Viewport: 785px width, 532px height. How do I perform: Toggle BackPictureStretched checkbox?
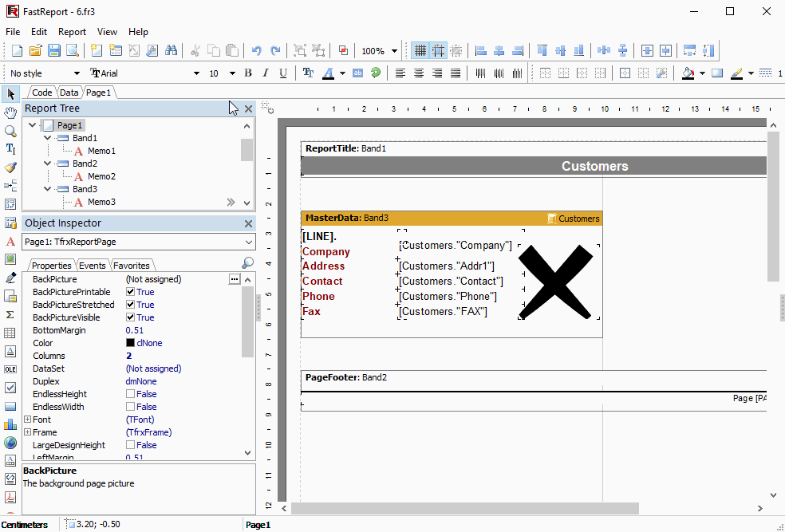(x=130, y=305)
